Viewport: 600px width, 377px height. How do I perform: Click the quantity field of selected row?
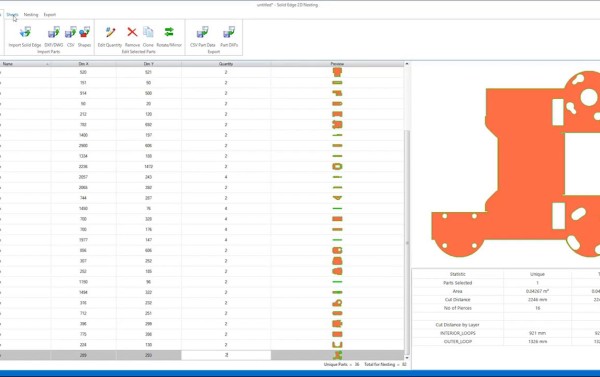click(226, 355)
